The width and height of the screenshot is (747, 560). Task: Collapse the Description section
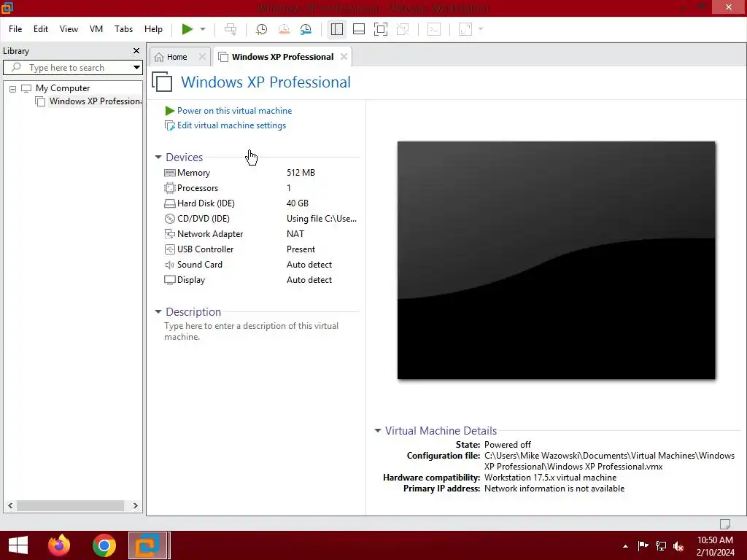click(158, 311)
